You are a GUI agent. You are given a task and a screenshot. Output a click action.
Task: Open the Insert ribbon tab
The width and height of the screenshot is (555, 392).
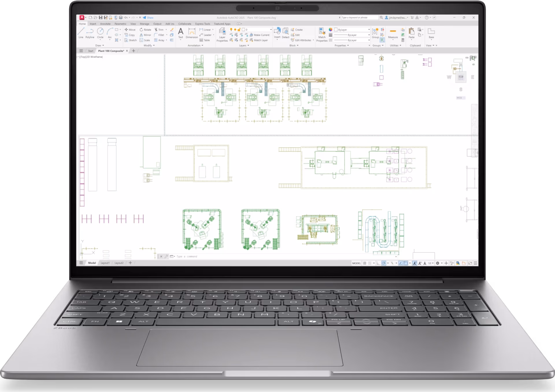click(x=93, y=24)
